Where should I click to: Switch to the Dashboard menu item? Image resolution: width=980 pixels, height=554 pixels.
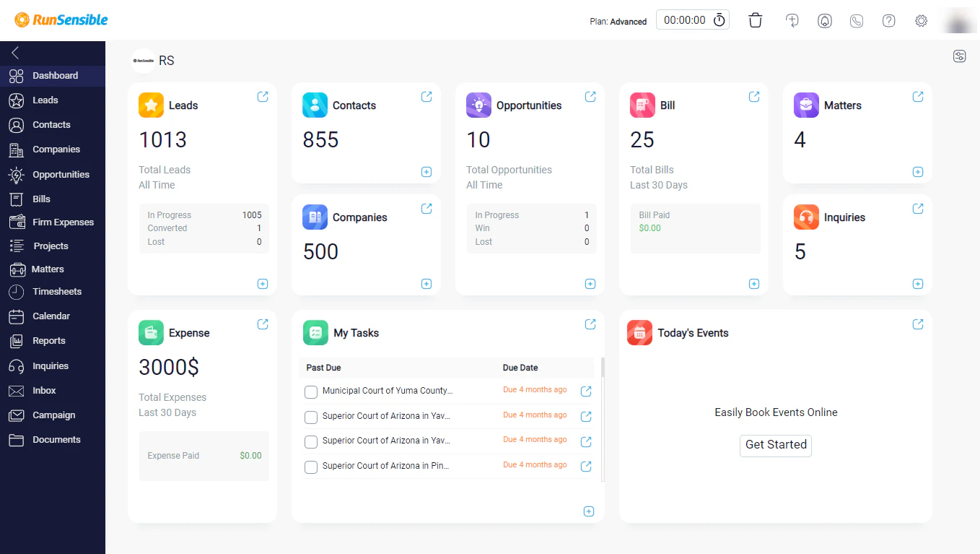[x=53, y=75]
